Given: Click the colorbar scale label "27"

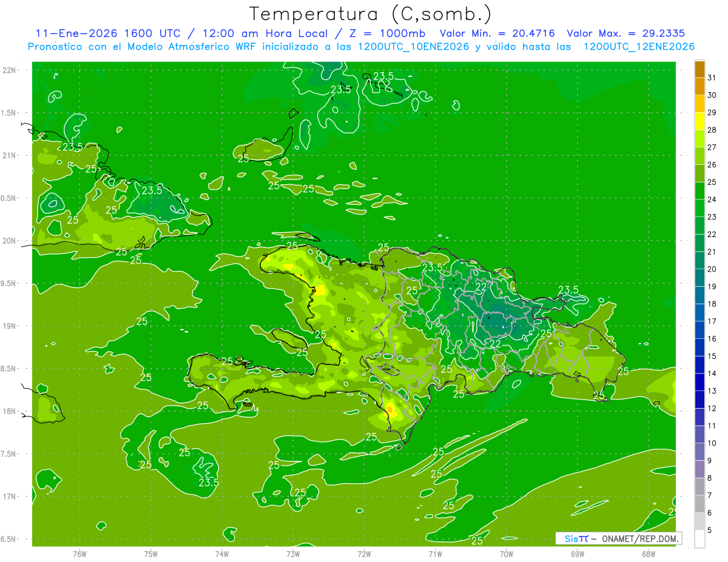Looking at the screenshot, I should (712, 147).
